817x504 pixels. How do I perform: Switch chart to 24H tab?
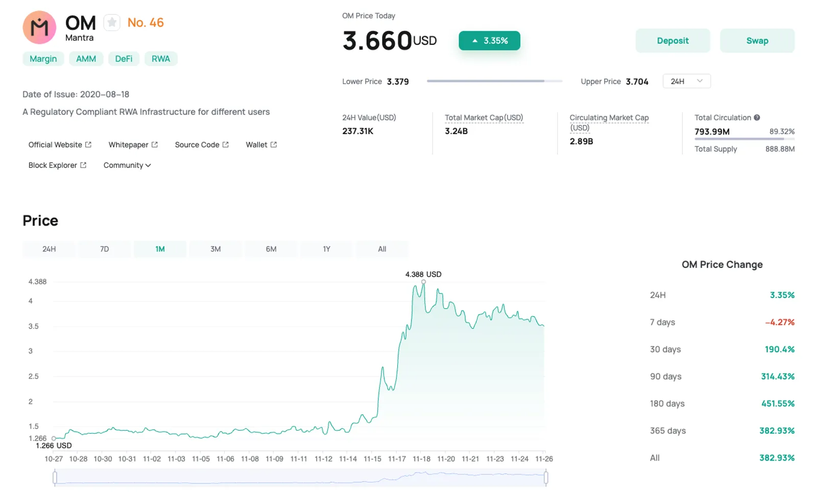point(49,249)
